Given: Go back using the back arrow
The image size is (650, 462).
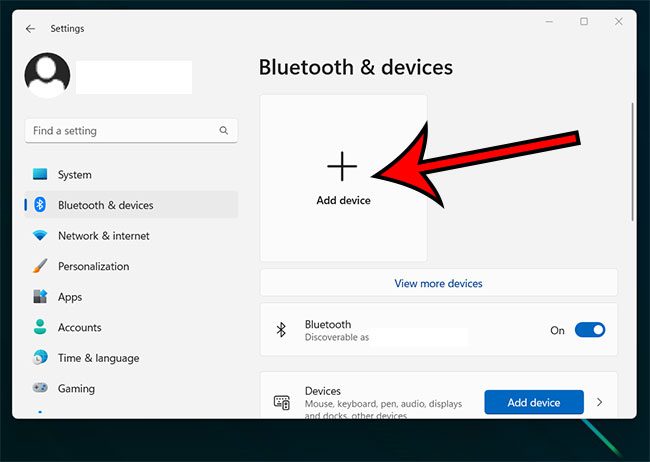Looking at the screenshot, I should [30, 29].
